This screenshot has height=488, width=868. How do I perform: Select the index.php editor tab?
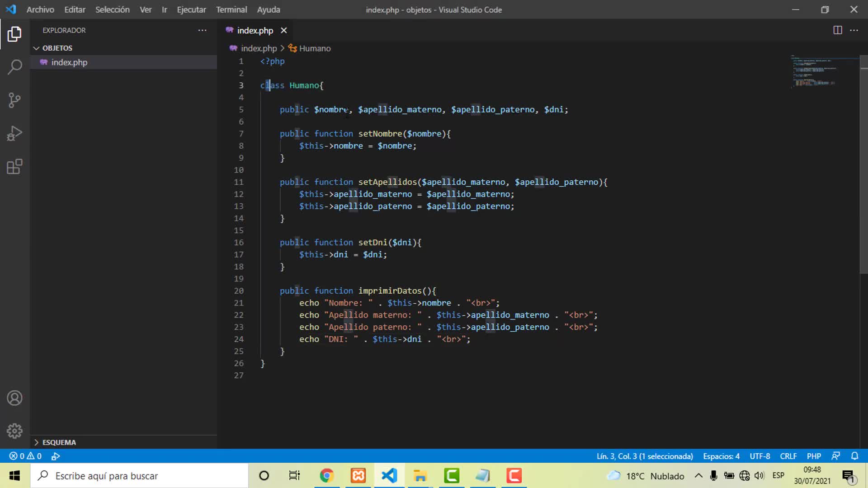[255, 30]
